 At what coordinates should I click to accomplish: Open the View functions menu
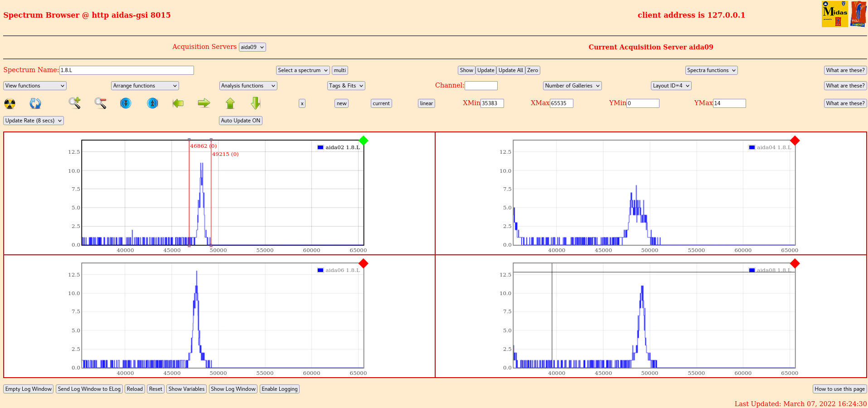coord(35,86)
